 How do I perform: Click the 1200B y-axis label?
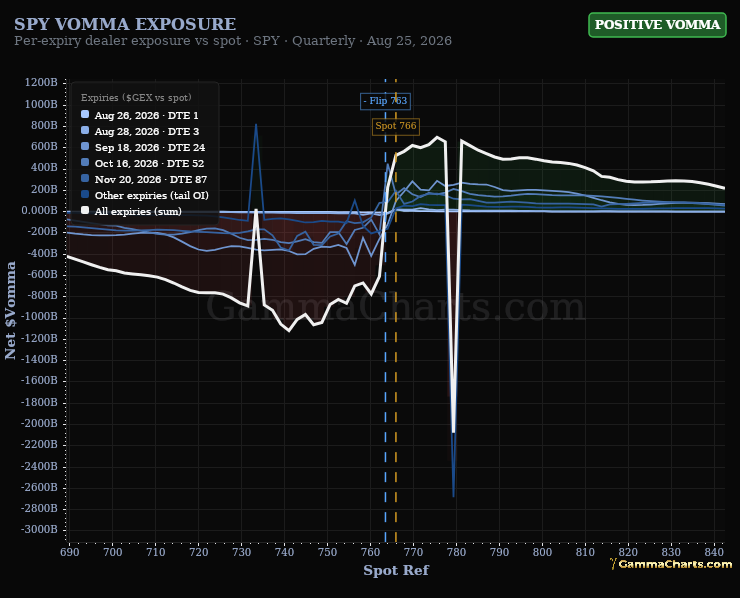(41, 83)
